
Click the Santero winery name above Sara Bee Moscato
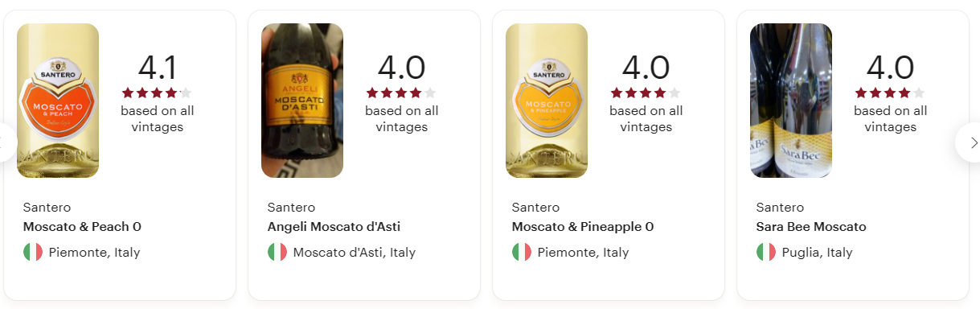coord(780,208)
